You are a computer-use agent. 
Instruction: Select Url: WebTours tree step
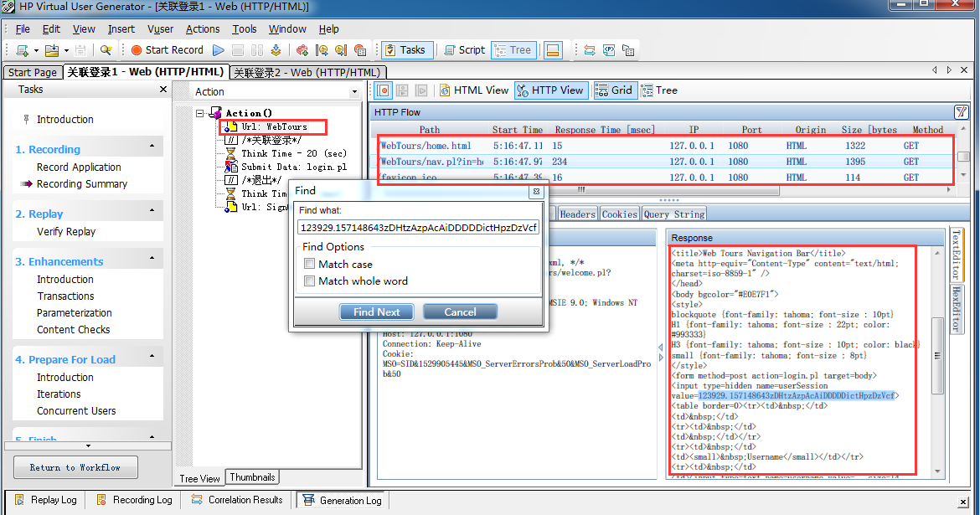[274, 127]
